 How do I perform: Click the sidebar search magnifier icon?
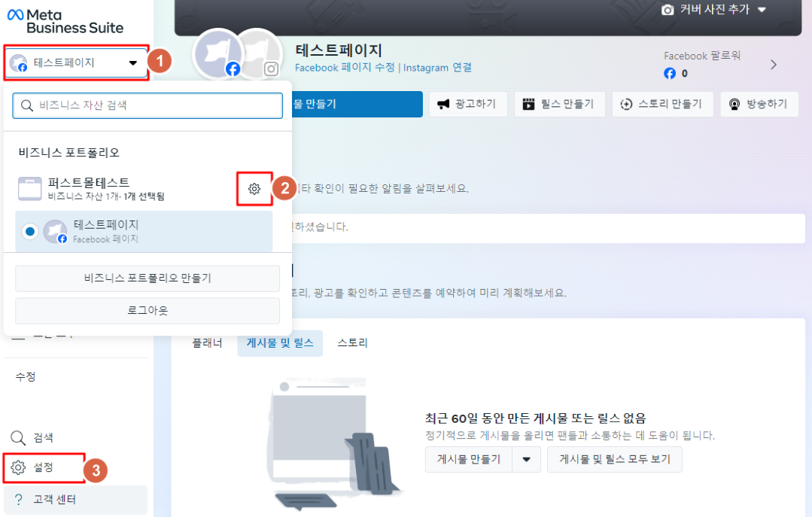point(18,438)
